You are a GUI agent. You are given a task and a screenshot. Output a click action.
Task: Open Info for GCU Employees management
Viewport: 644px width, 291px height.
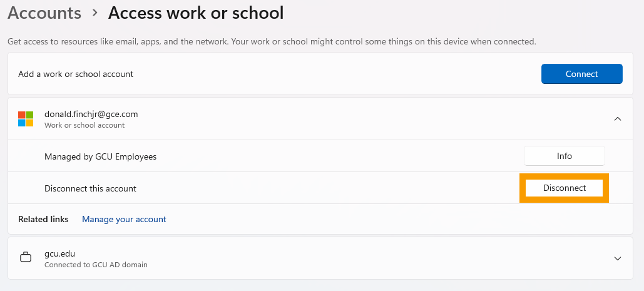tap(564, 156)
